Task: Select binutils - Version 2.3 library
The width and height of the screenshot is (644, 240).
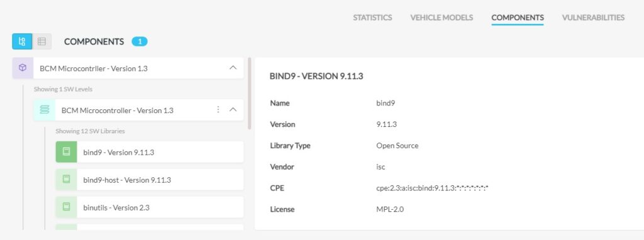Action: [150, 207]
